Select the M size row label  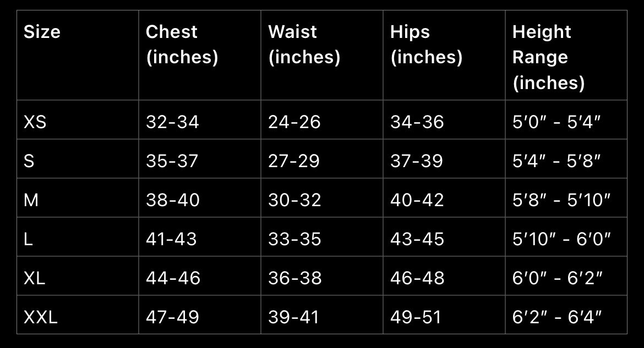pyautogui.click(x=31, y=200)
